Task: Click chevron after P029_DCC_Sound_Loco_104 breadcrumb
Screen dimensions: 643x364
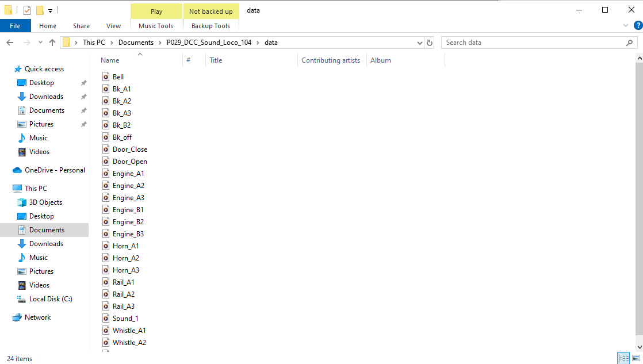Action: pos(258,43)
